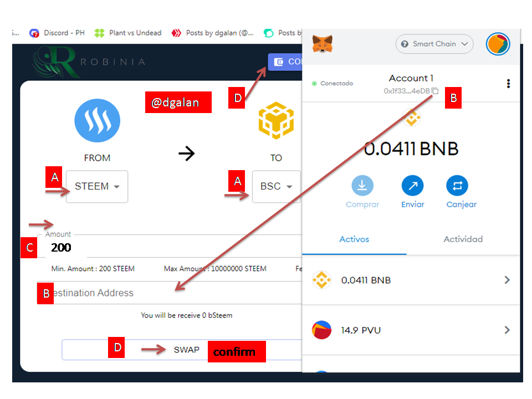This screenshot has width=532, height=399.
Task: Click the PVU token icon in list
Action: pyautogui.click(x=321, y=330)
